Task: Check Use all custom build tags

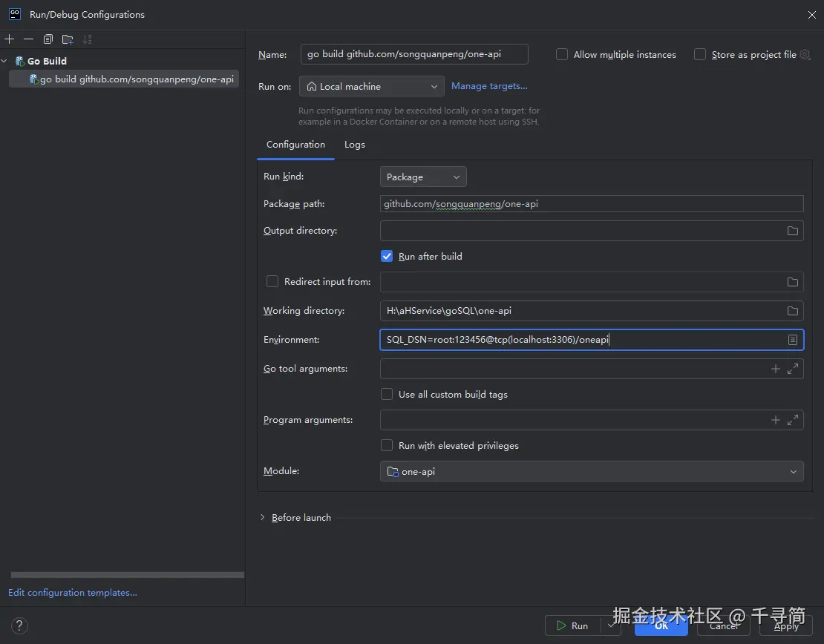Action: point(387,394)
